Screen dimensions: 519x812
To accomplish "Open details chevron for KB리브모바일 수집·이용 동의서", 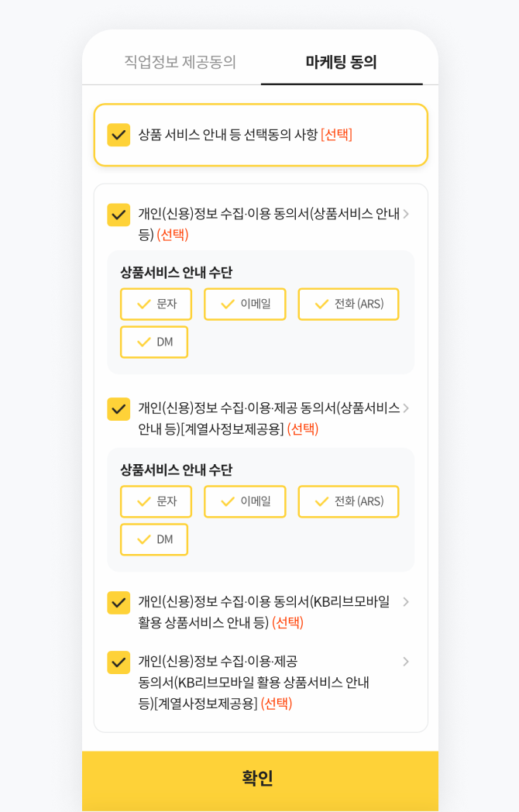I will 406,602.
